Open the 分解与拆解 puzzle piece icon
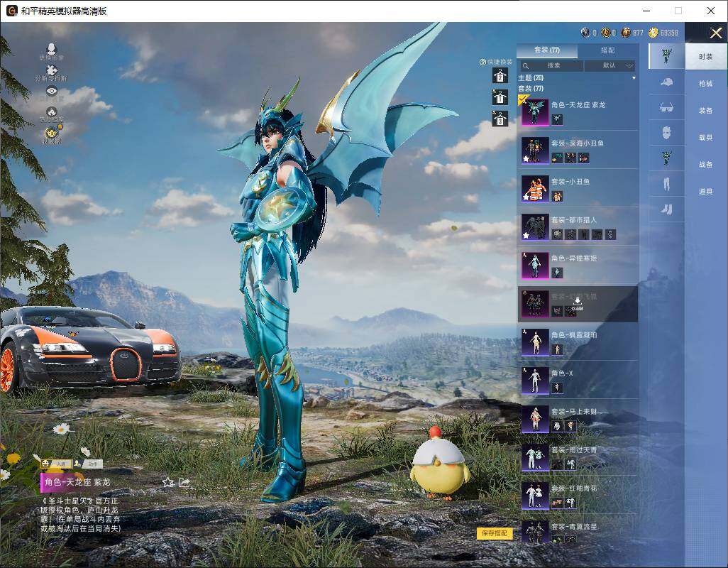Viewport: 728px width, 568px height. [51, 70]
